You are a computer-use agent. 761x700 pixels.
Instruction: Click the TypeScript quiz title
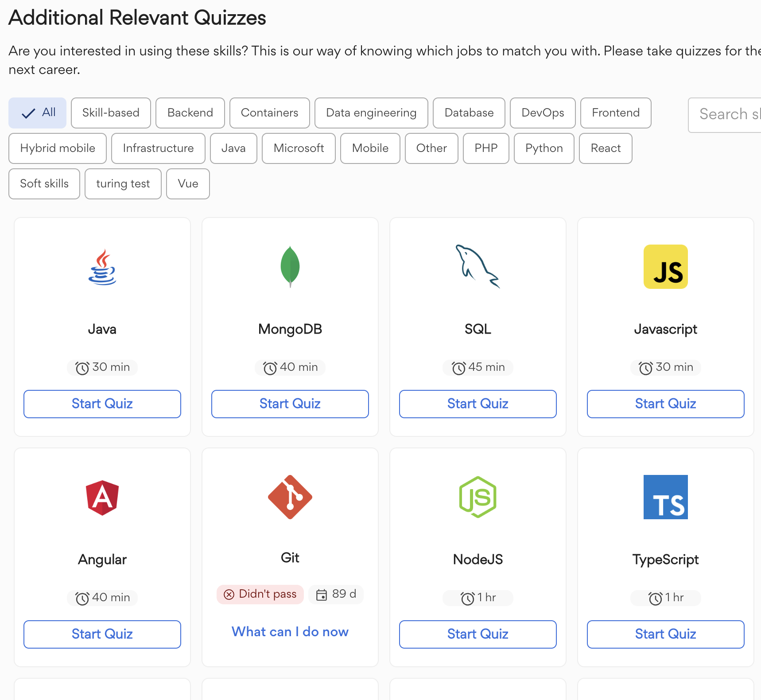point(666,560)
